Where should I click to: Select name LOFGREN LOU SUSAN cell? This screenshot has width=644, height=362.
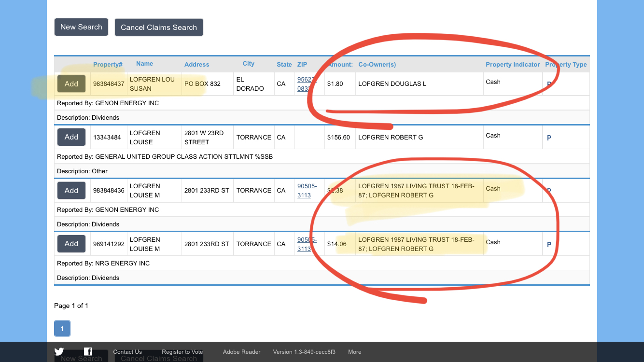pos(154,84)
